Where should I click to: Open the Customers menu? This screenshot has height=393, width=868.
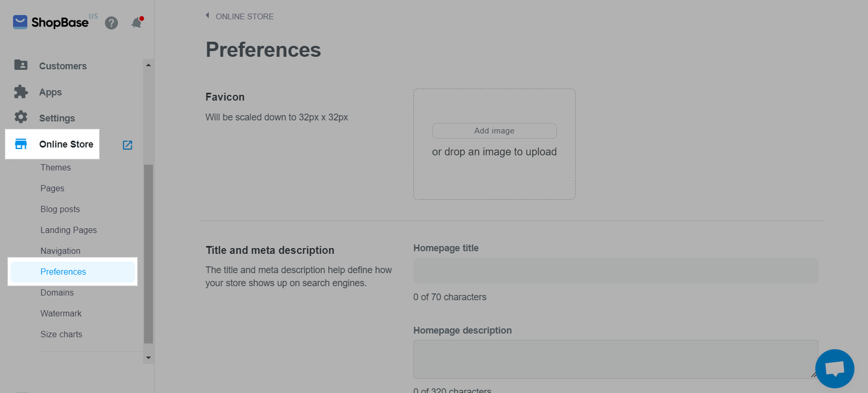pyautogui.click(x=63, y=66)
